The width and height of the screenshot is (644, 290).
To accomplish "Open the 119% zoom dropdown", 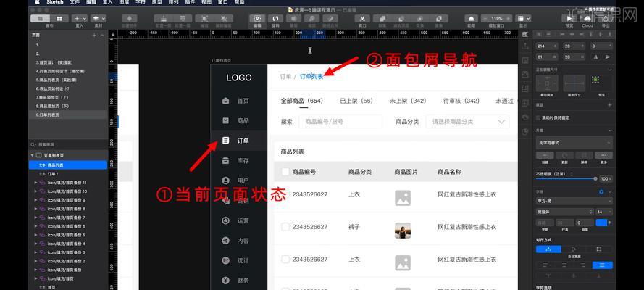I will pos(497,18).
